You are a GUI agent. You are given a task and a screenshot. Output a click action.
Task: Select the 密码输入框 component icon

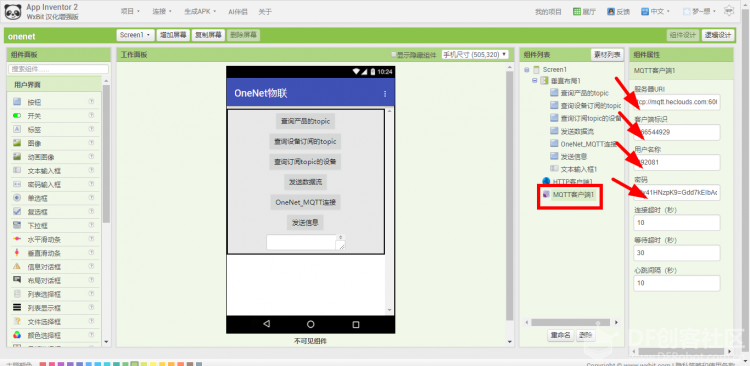tap(17, 184)
